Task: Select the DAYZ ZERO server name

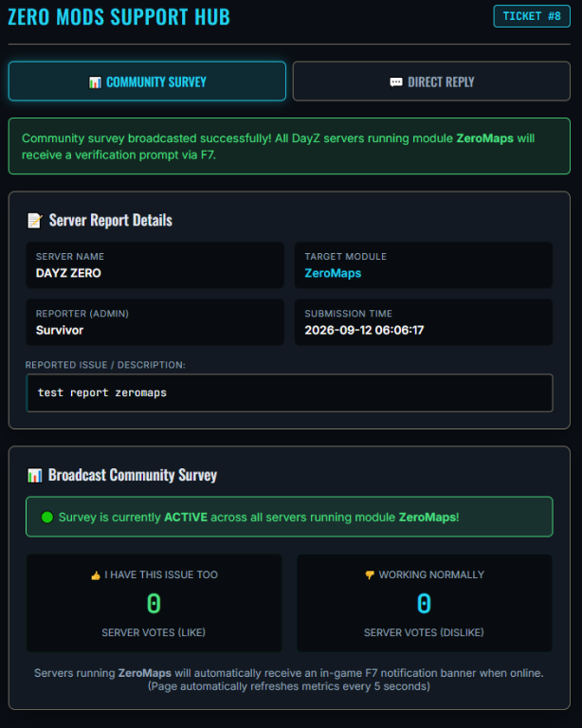Action: (x=68, y=273)
